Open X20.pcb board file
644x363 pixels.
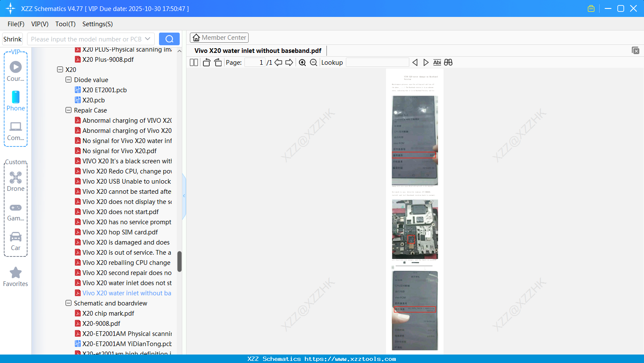pos(93,100)
